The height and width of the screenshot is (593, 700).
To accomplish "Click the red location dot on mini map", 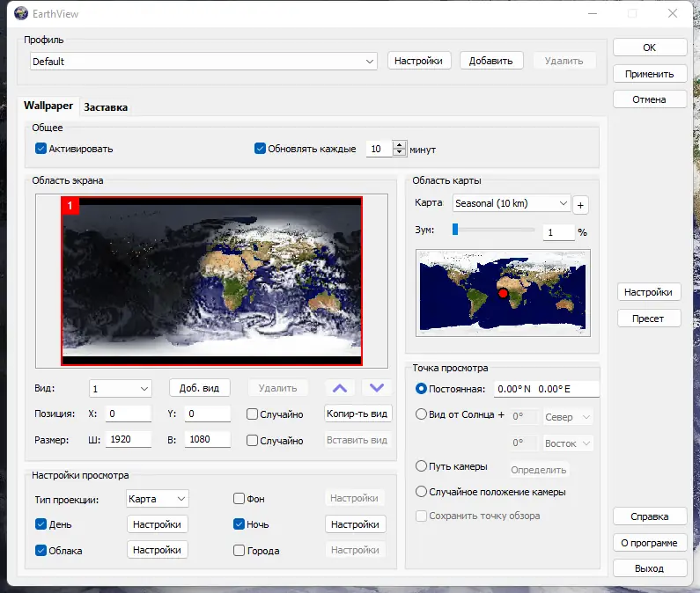I will click(x=504, y=294).
